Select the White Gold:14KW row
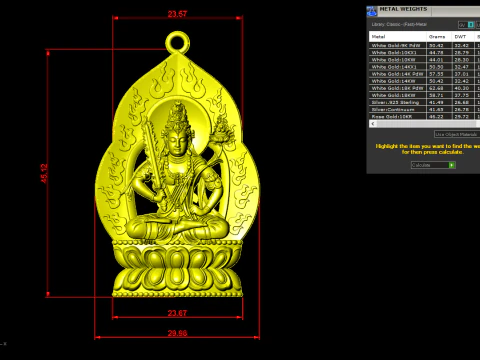480x360 pixels. point(424,81)
